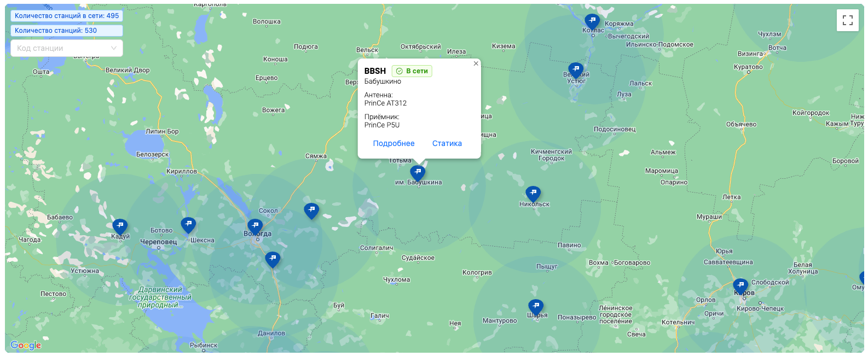The height and width of the screenshot is (356, 868).
Task: Click the Мураши town label
Action: (x=709, y=217)
